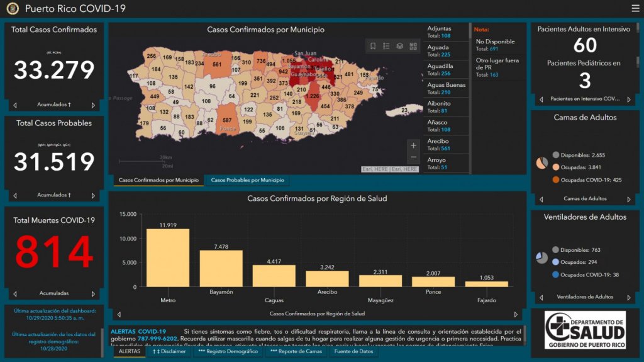
Task: Open the Registro Demográfico tab
Action: [228, 351]
